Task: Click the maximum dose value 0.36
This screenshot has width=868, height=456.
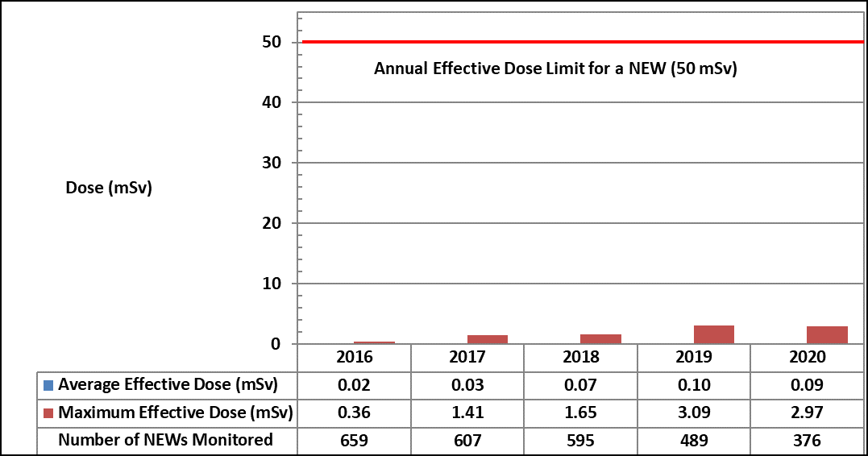Action: coord(355,412)
